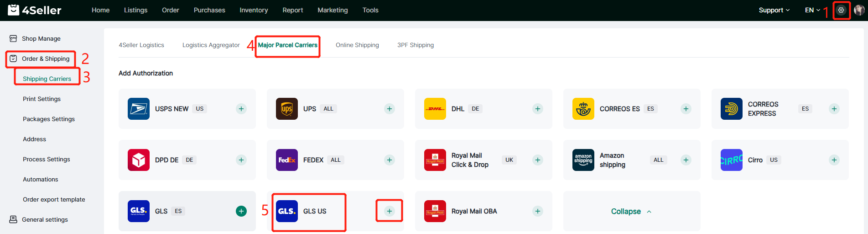Open the Order menu
The width and height of the screenshot is (868, 234).
coord(170,10)
